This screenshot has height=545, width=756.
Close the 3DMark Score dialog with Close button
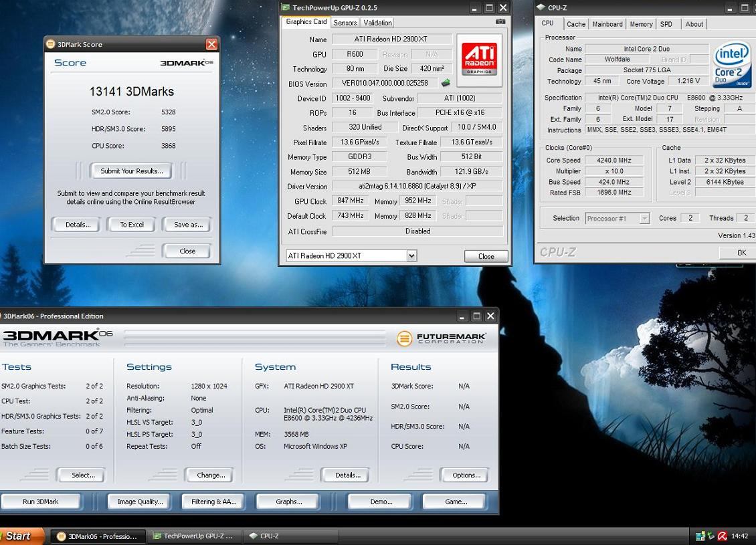click(x=187, y=251)
